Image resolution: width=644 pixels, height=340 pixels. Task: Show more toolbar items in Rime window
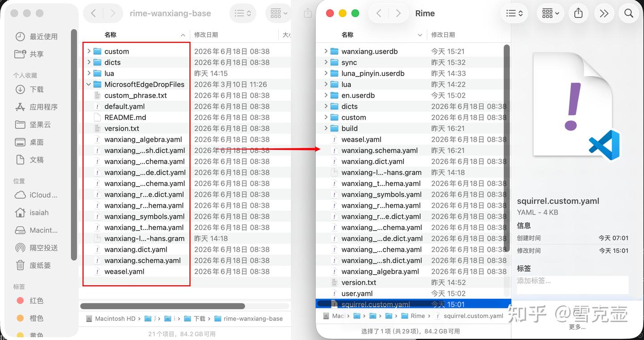(604, 13)
